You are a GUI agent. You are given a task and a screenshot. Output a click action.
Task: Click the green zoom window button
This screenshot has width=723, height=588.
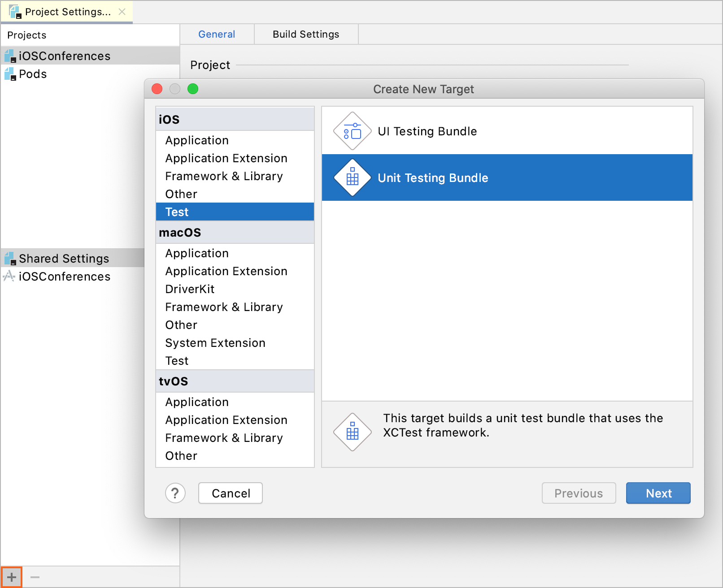click(x=193, y=89)
